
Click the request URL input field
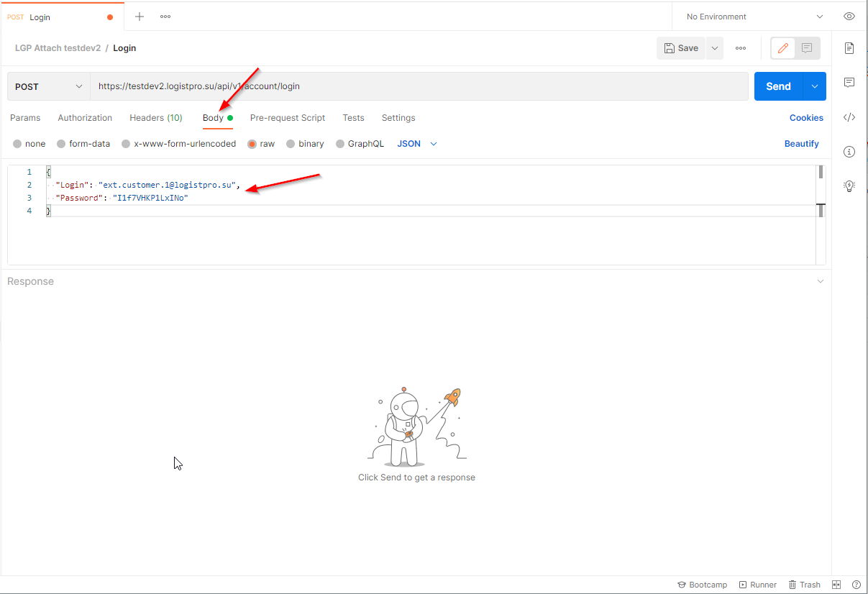click(419, 86)
